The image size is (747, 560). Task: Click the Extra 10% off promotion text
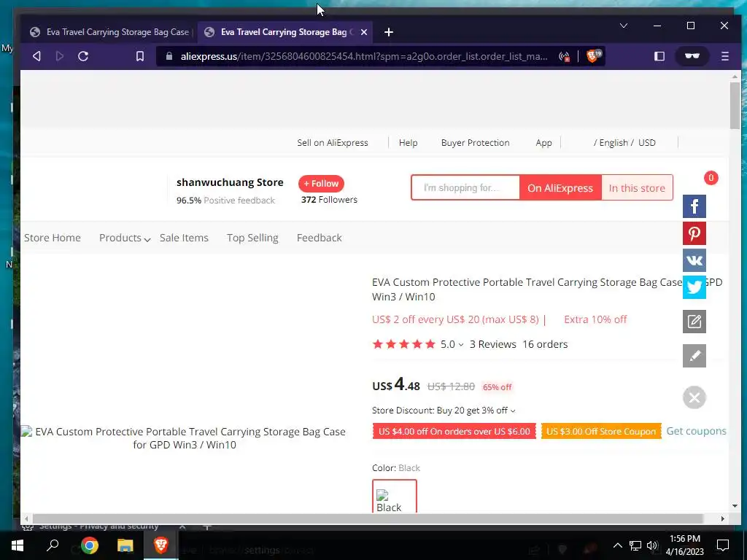pos(595,319)
